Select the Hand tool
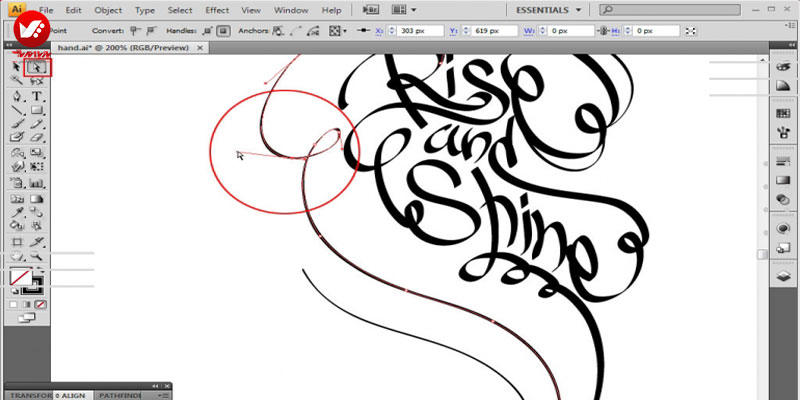 click(x=17, y=256)
